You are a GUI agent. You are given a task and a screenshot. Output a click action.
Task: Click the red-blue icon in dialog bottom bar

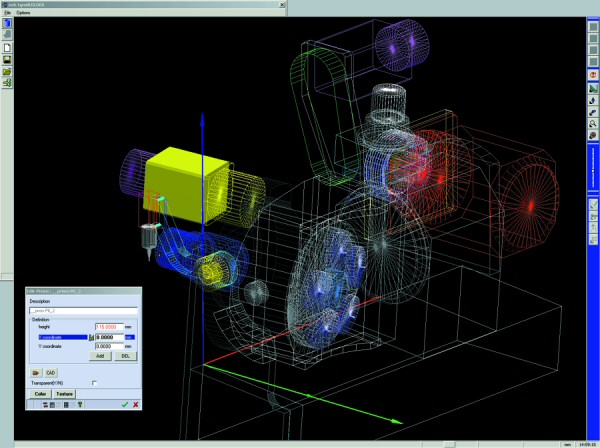[45, 405]
